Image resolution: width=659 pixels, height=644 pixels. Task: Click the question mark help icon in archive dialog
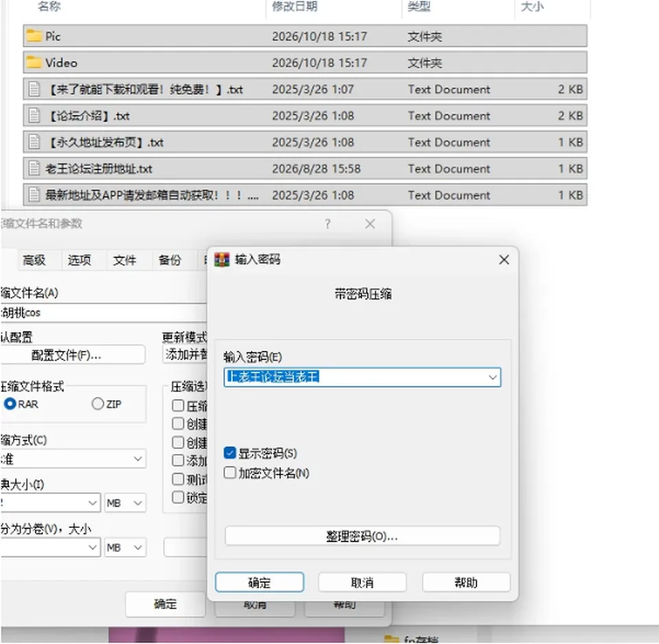tap(327, 224)
